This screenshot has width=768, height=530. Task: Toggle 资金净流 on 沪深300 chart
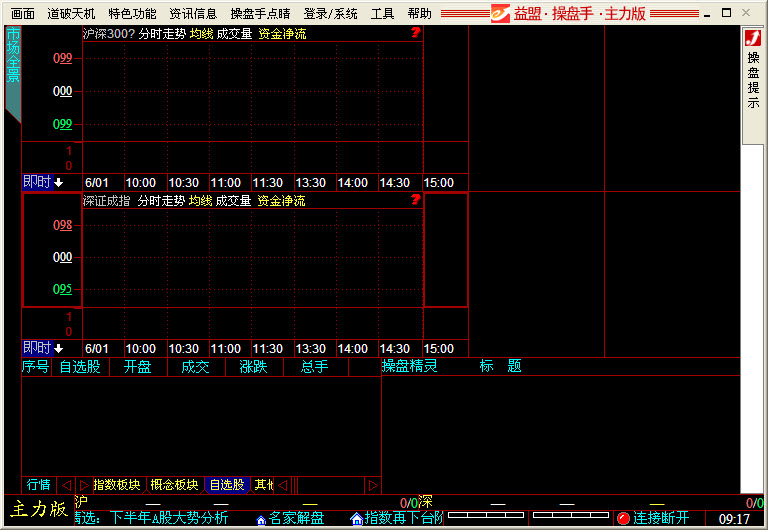(x=282, y=34)
